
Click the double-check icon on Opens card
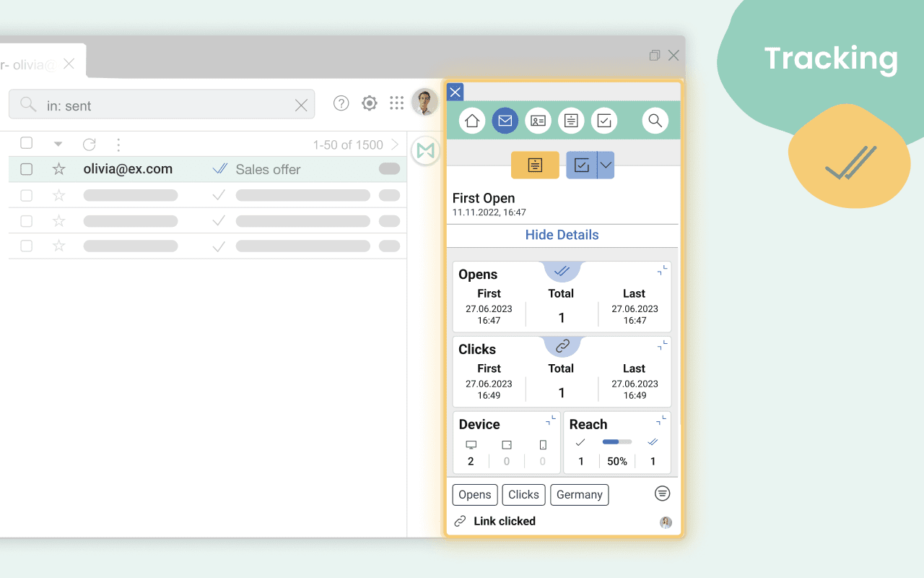[x=562, y=271]
